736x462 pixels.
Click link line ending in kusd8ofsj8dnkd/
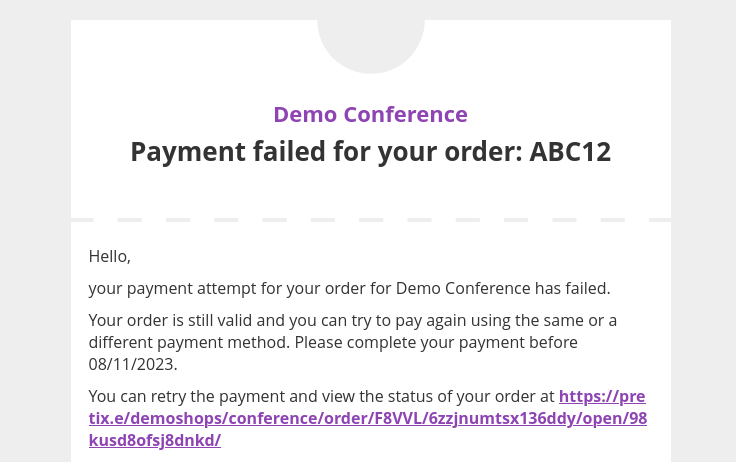[155, 440]
